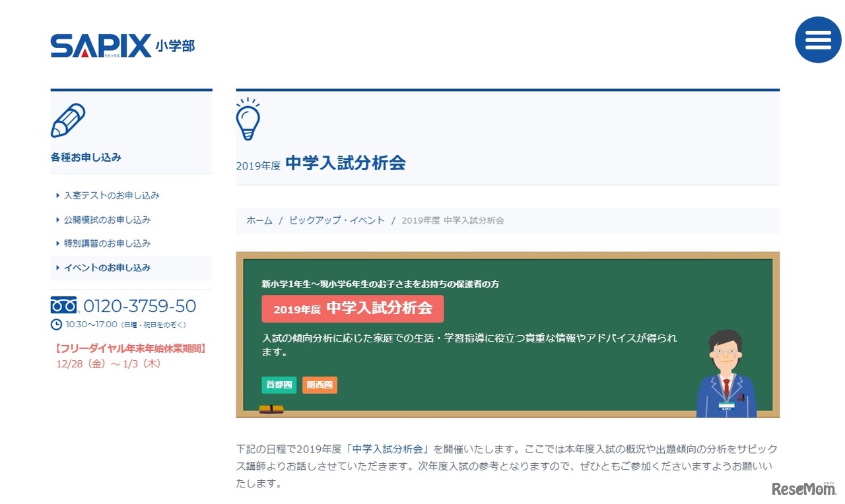The height and width of the screenshot is (504, 845).
Task: Click the free-dial phone icon
Action: click(64, 305)
